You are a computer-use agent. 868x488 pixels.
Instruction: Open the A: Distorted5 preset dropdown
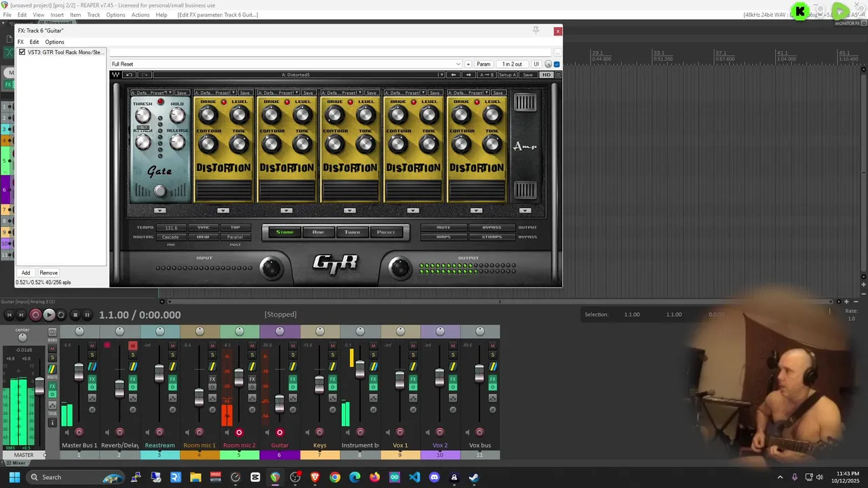[299, 75]
